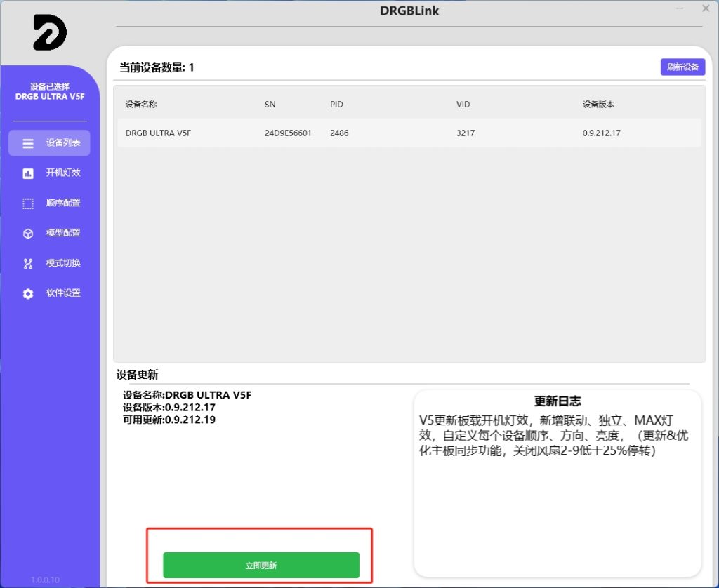Click the 设备名称 column header
Screen dimensions: 719x588
click(141, 104)
